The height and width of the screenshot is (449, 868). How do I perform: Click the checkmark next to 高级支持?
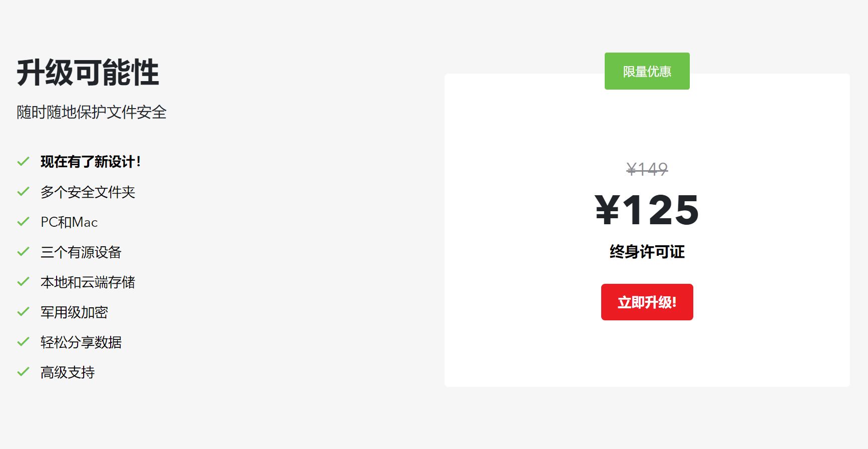pos(23,372)
